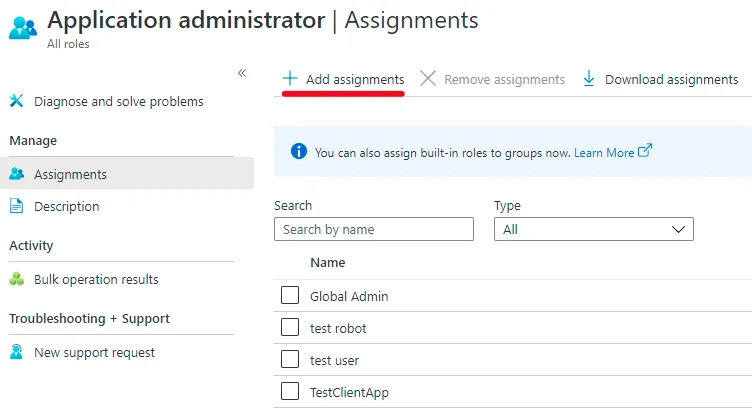This screenshot has height=413, width=752.
Task: Click the Diagnose and solve problems wrench icon
Action: (16, 101)
